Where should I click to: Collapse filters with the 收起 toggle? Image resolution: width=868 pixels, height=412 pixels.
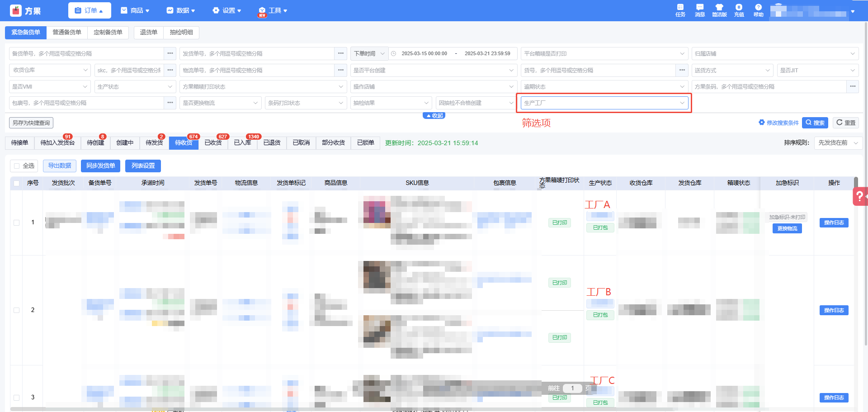click(x=434, y=116)
